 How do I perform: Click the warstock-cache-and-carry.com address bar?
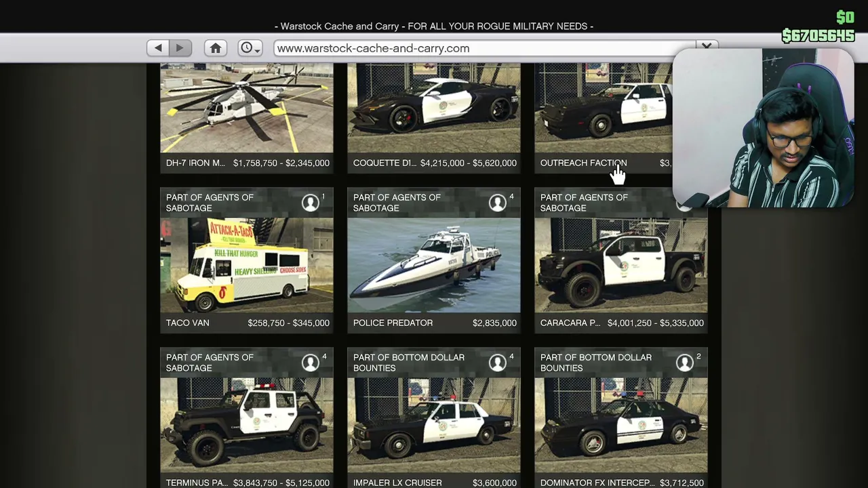click(x=485, y=48)
